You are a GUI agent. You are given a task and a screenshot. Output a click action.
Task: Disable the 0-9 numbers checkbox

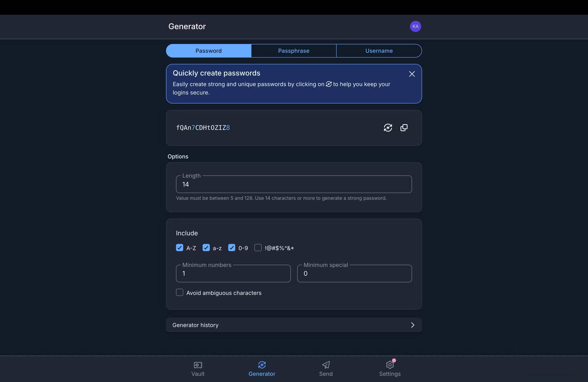(x=231, y=248)
